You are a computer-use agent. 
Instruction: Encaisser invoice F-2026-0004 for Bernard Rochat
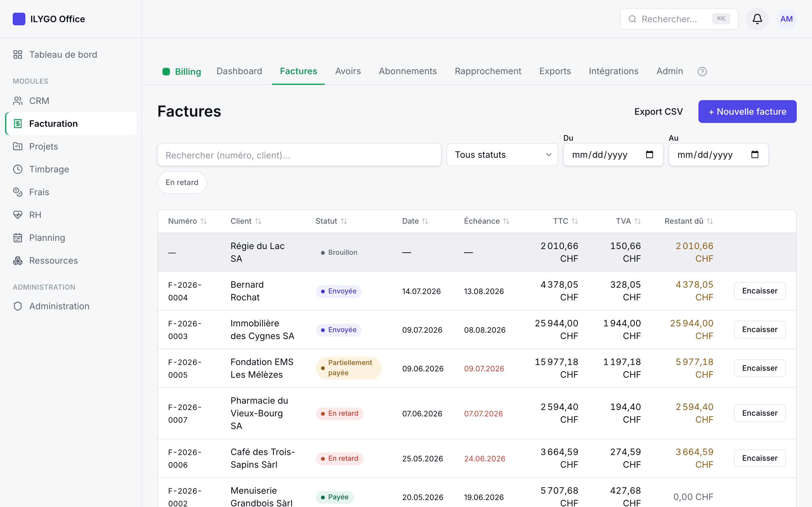pyautogui.click(x=760, y=291)
